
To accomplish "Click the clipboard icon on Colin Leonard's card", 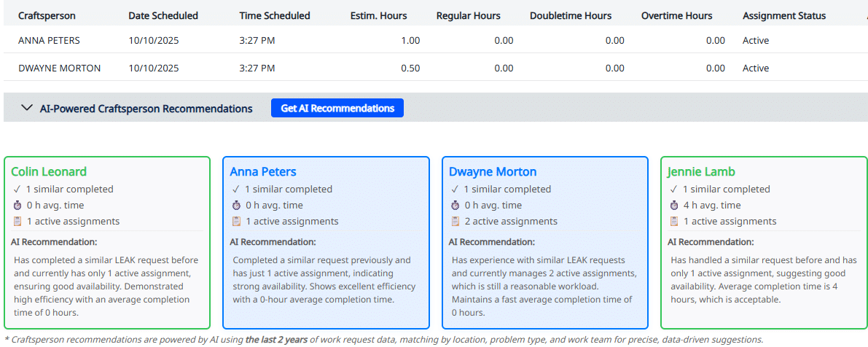I will tap(17, 222).
